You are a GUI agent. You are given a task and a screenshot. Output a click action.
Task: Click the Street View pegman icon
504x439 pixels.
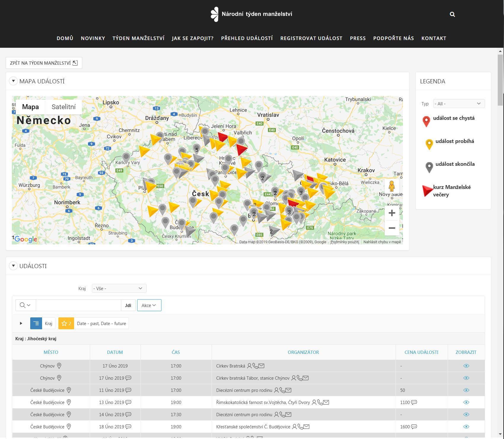coord(392,187)
